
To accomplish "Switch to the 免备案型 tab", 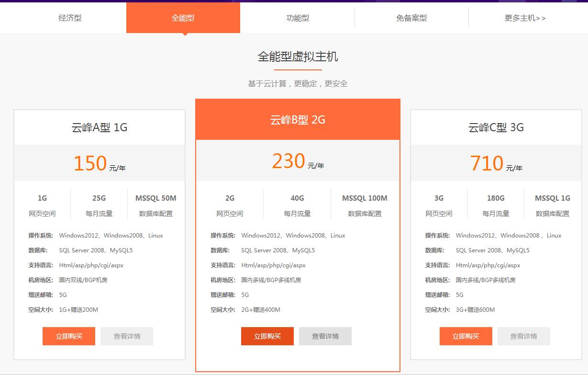I will click(x=411, y=18).
